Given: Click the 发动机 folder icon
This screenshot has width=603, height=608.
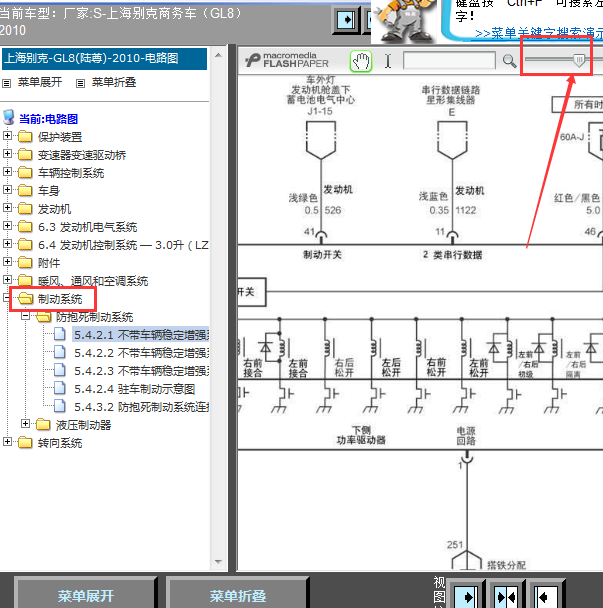Looking at the screenshot, I should [x=25, y=209].
